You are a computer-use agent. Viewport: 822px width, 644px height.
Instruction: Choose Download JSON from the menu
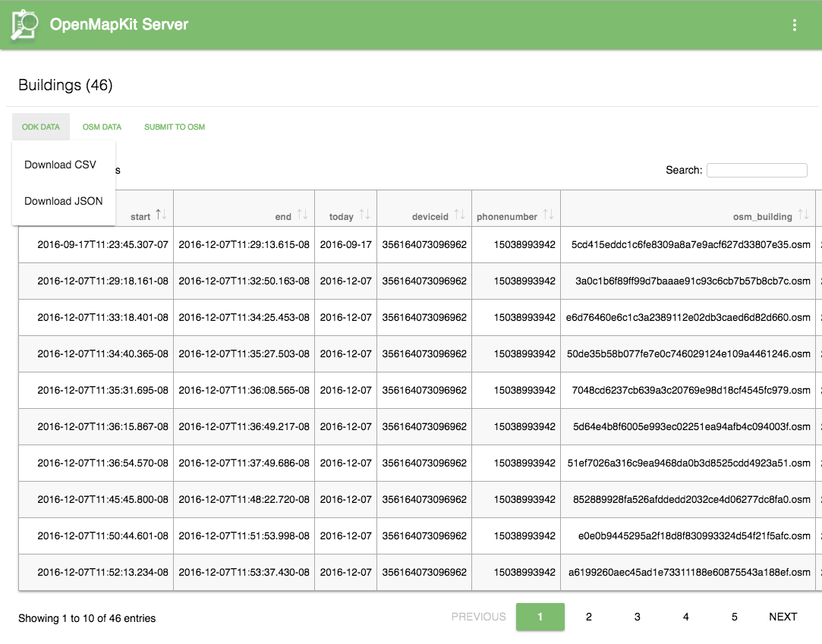pyautogui.click(x=64, y=201)
